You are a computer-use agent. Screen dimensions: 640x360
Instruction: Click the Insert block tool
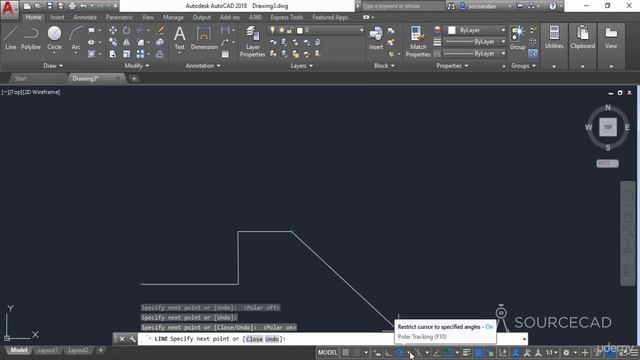click(376, 38)
